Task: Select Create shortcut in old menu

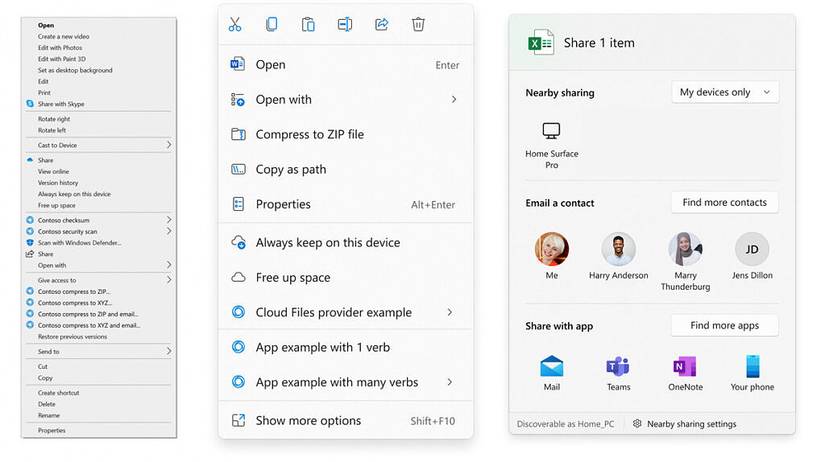Action: (58, 393)
